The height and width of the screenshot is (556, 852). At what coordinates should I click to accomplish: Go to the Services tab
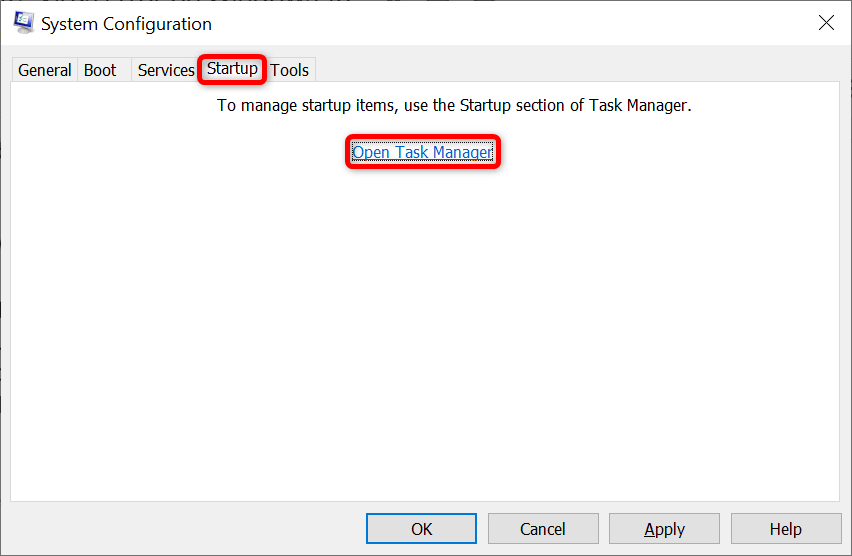coord(166,70)
